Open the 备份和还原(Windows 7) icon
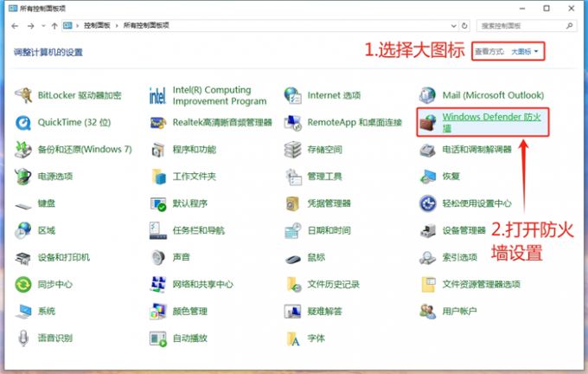588x374 pixels. 22,150
